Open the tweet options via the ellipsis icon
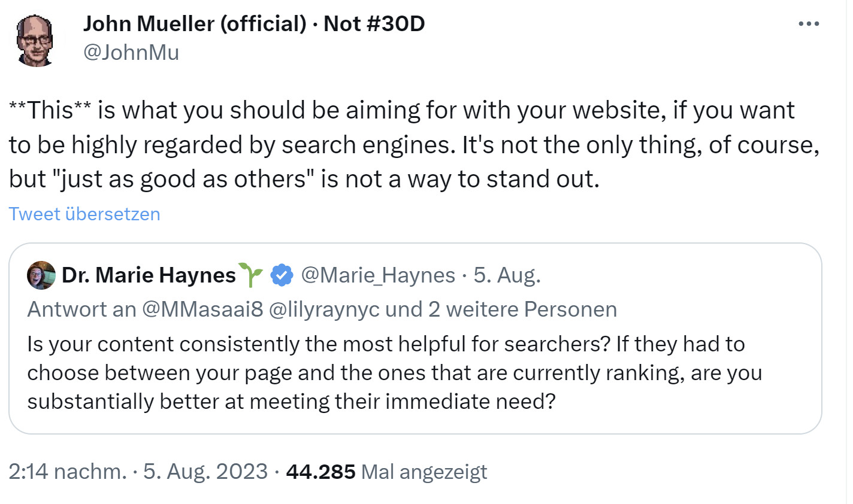853x504 pixels. [808, 23]
